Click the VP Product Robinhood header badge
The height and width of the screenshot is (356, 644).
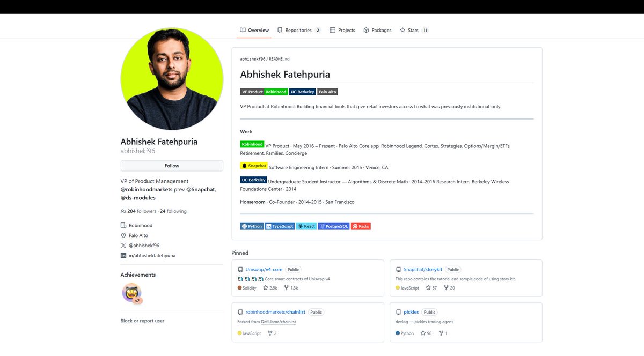[x=264, y=92]
